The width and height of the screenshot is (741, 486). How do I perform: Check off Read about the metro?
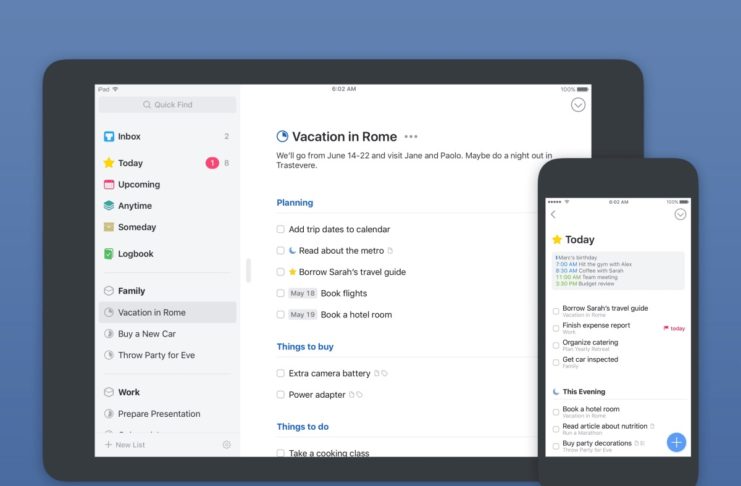click(x=280, y=251)
